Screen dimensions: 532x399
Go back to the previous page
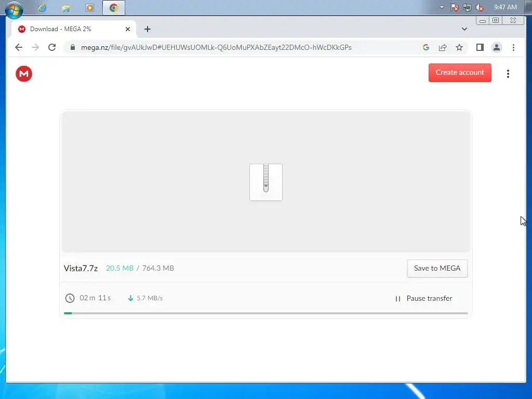tap(19, 47)
